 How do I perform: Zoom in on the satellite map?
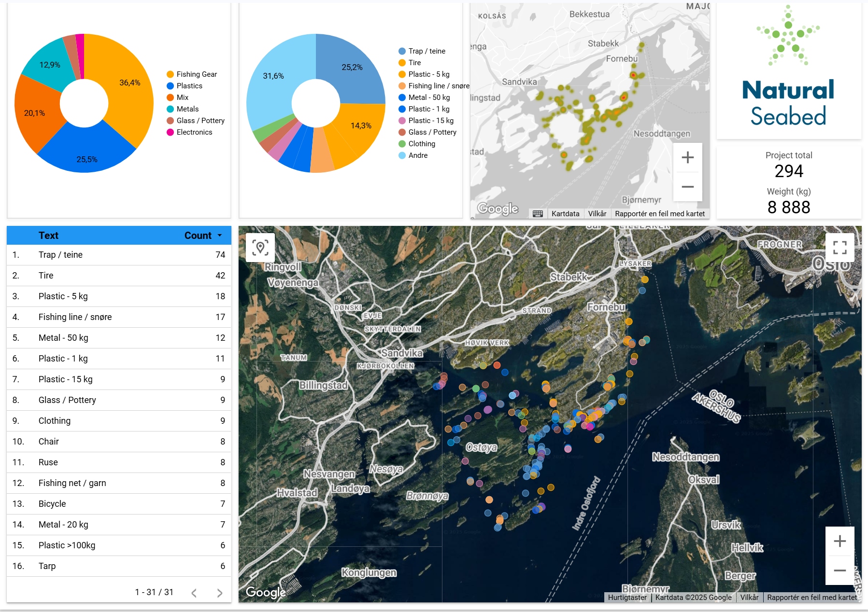840,541
